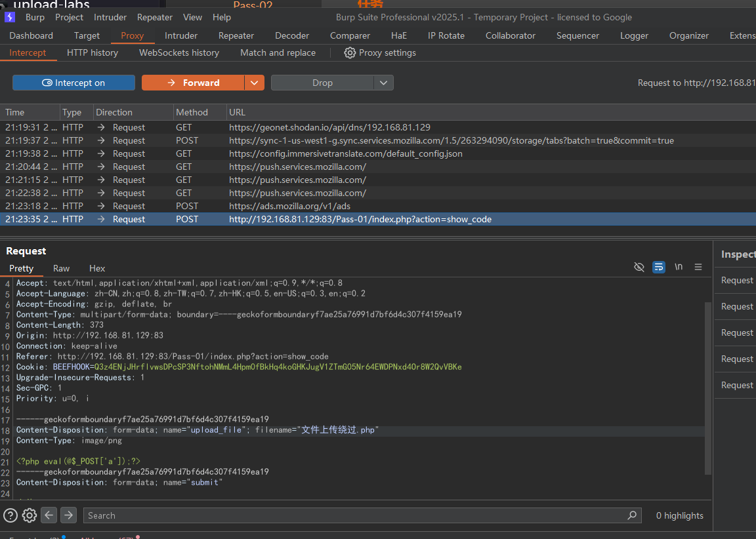This screenshot has width=756, height=539.
Task: Open the Match and replace sub-tab
Action: pos(278,53)
